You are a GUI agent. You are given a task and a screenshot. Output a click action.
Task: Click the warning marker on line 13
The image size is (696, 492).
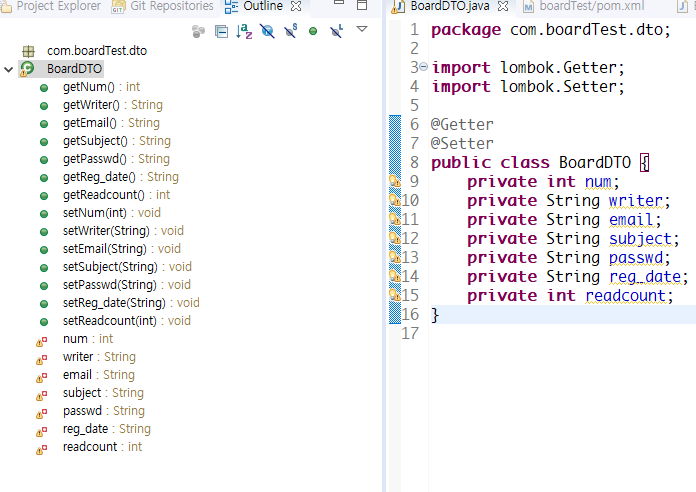(395, 257)
